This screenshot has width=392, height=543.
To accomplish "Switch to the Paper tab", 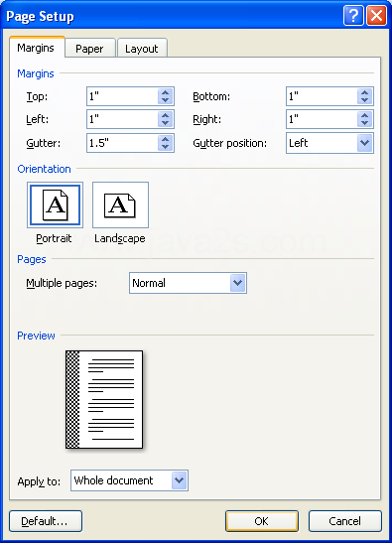I will pyautogui.click(x=89, y=49).
